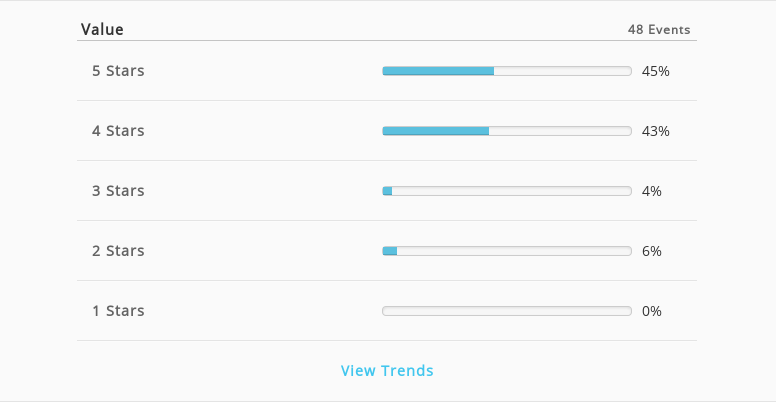Screen dimensions: 776x402
Task: Click the 5 Stars row label
Action: point(118,71)
